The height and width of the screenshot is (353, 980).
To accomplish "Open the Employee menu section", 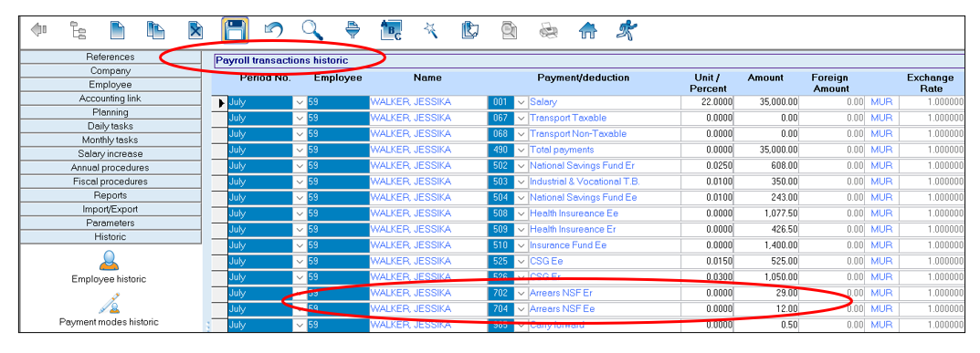I will coord(110,84).
